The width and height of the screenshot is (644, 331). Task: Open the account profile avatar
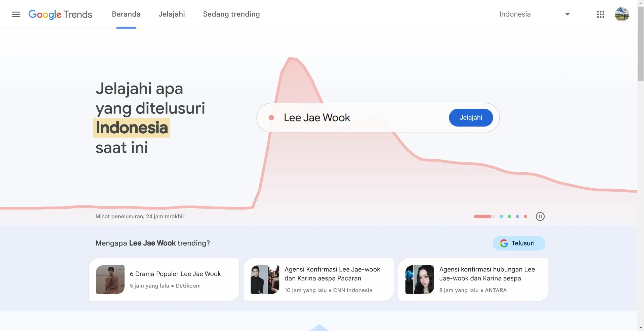click(622, 14)
